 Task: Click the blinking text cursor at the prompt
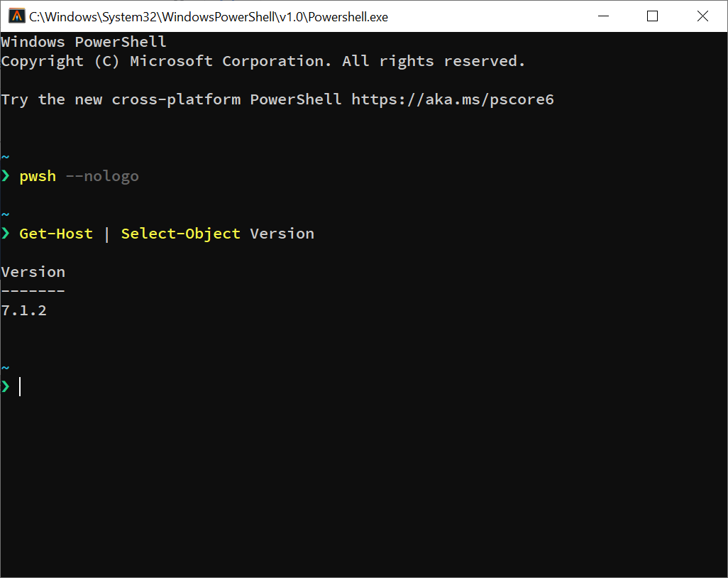click(x=20, y=386)
